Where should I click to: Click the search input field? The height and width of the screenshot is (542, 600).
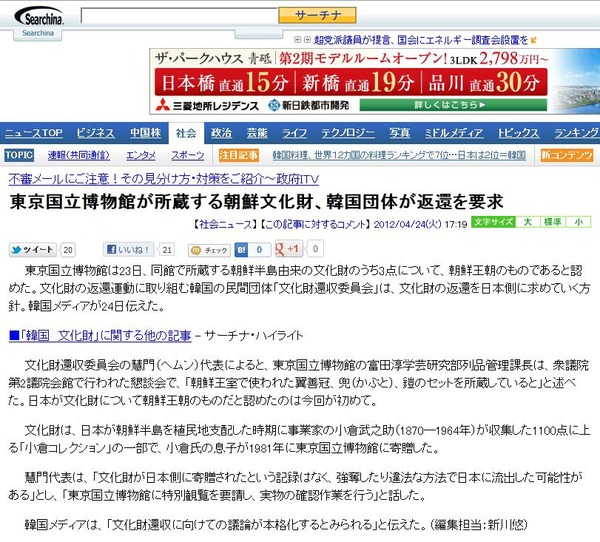click(179, 16)
